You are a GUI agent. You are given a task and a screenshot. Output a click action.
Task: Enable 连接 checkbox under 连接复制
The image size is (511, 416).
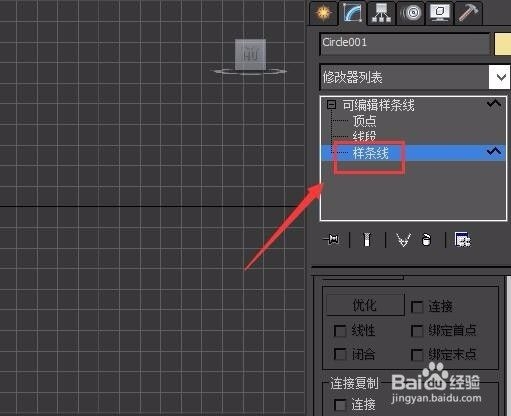pos(340,405)
